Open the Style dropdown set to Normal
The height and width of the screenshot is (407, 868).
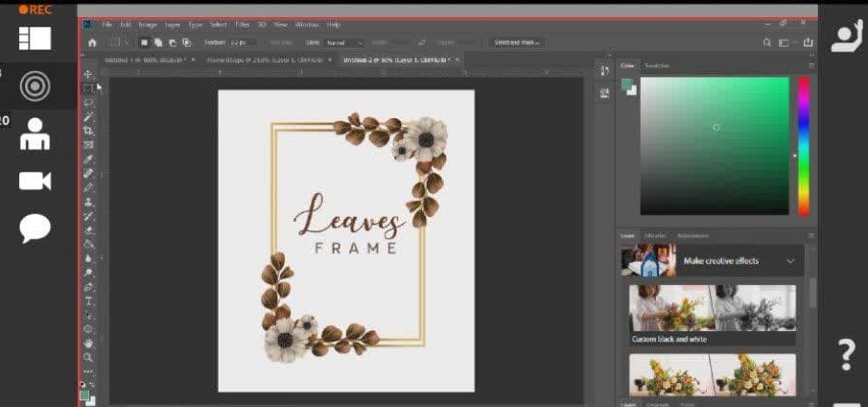344,42
